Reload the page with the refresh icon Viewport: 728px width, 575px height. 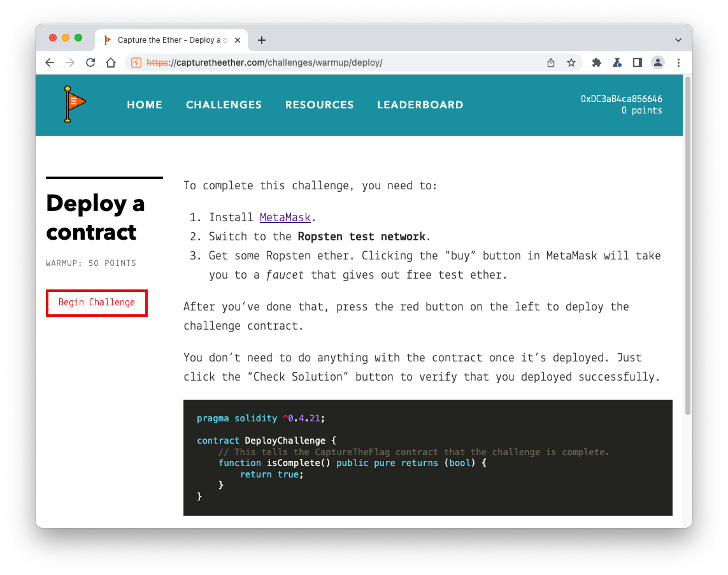click(90, 62)
